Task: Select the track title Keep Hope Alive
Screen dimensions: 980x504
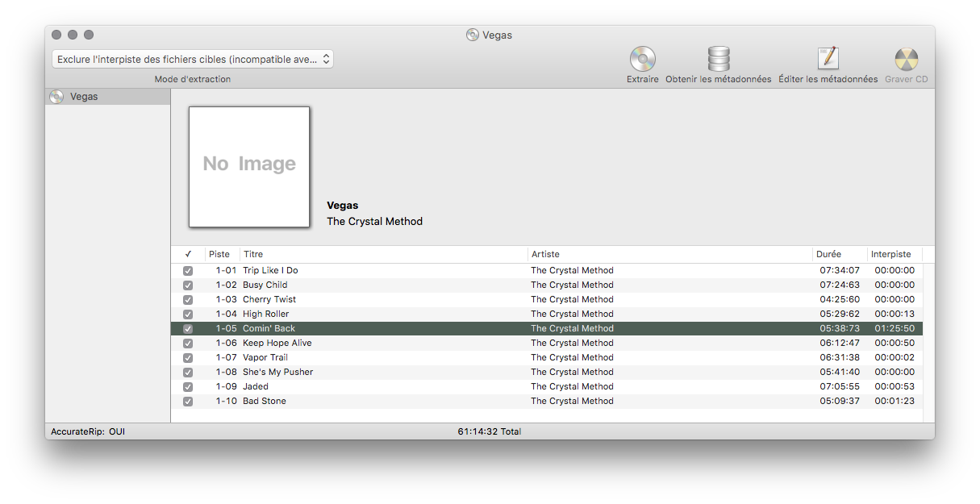Action: pos(277,344)
